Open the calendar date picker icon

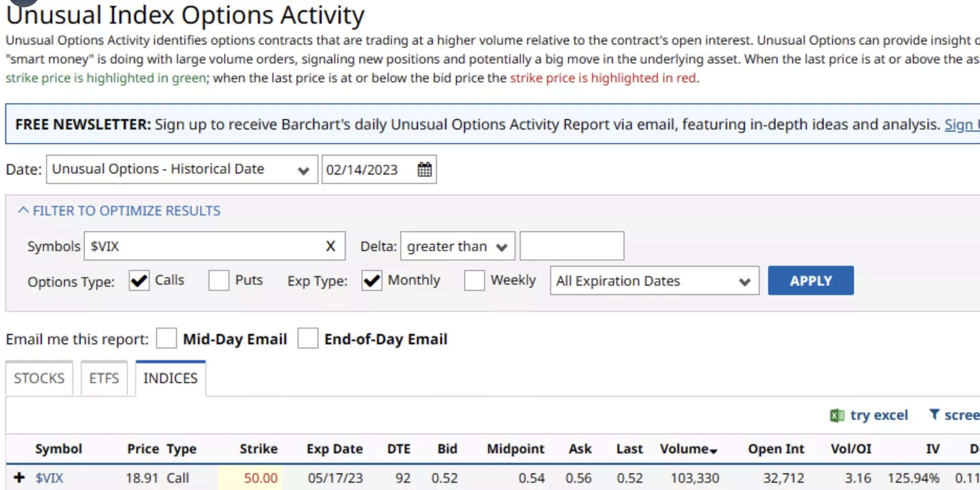pos(424,169)
